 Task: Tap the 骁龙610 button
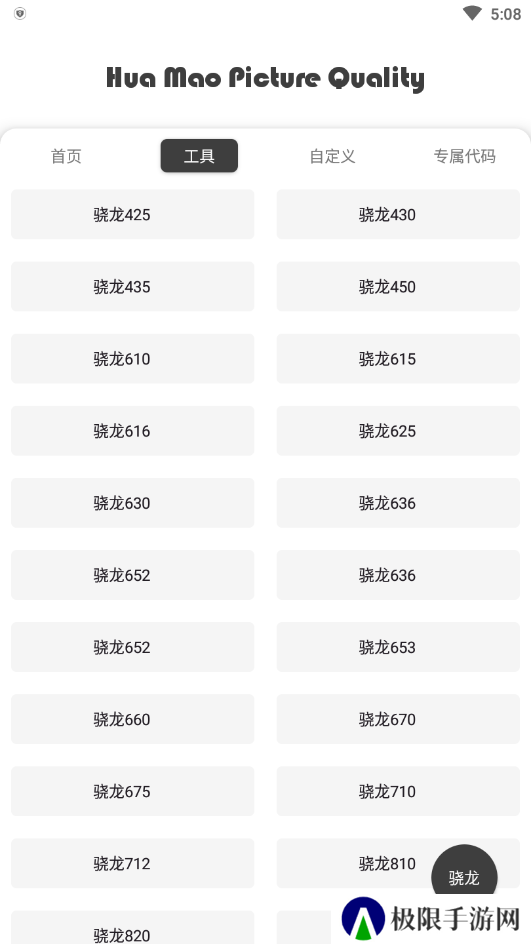(x=132, y=359)
